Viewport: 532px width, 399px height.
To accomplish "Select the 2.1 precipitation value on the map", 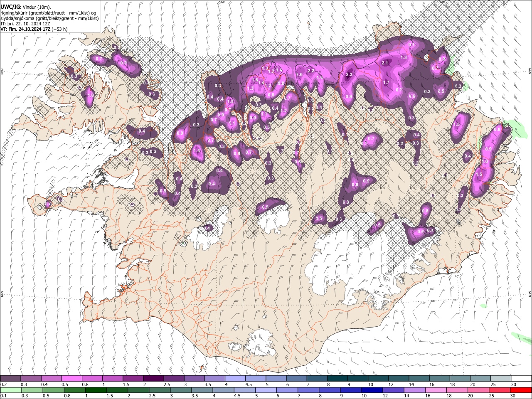I will pos(384,63).
